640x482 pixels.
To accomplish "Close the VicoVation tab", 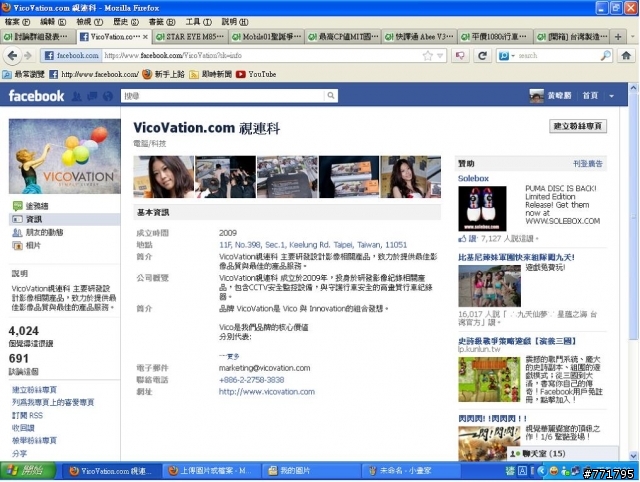I will click(x=145, y=37).
